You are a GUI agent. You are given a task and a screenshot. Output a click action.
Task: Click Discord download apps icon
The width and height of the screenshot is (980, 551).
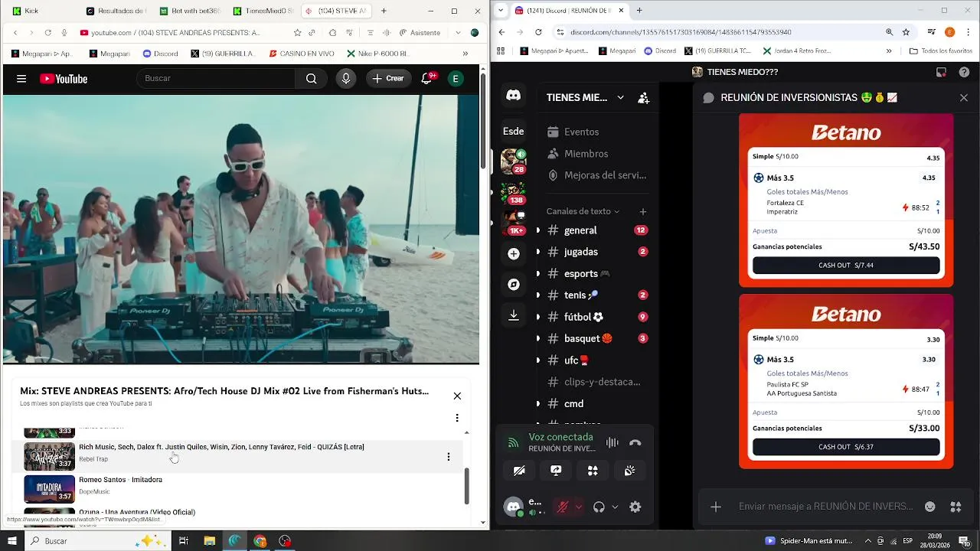pos(514,315)
